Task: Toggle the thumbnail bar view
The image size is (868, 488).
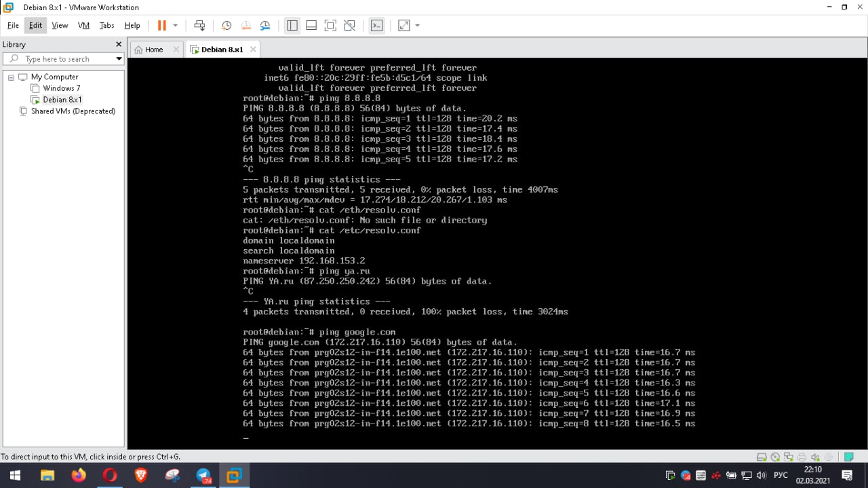Action: (x=311, y=25)
